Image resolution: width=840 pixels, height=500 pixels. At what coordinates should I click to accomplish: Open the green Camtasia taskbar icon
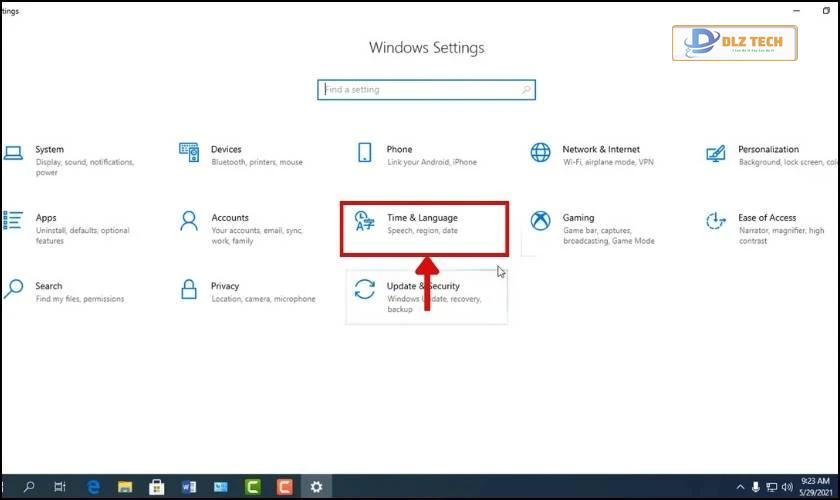(253, 487)
